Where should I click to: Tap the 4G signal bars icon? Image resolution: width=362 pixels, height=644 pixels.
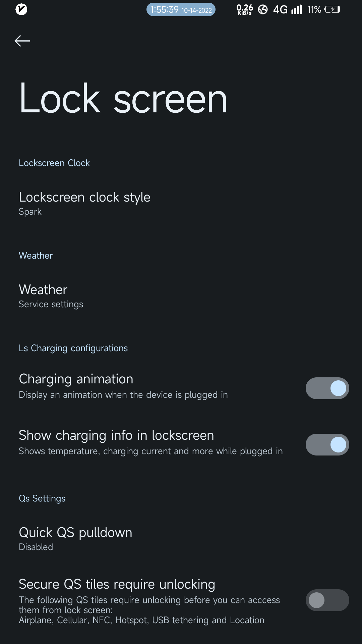pyautogui.click(x=297, y=10)
